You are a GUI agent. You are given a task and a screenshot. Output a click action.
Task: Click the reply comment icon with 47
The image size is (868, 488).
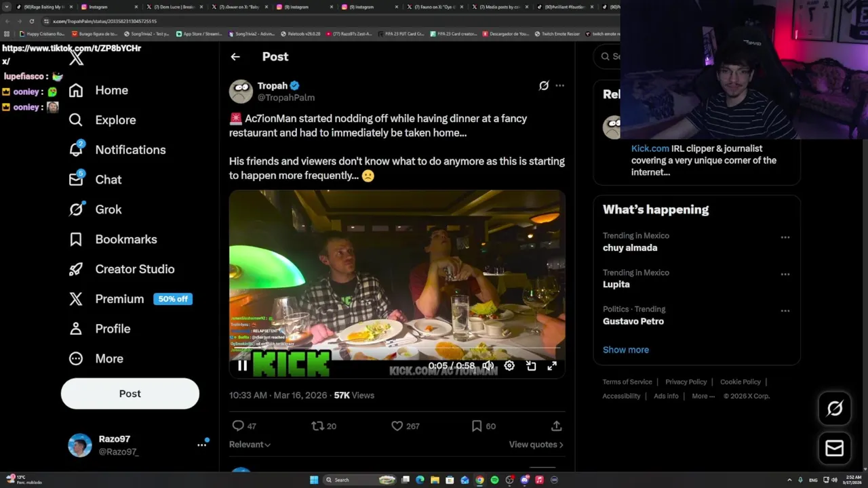(238, 426)
